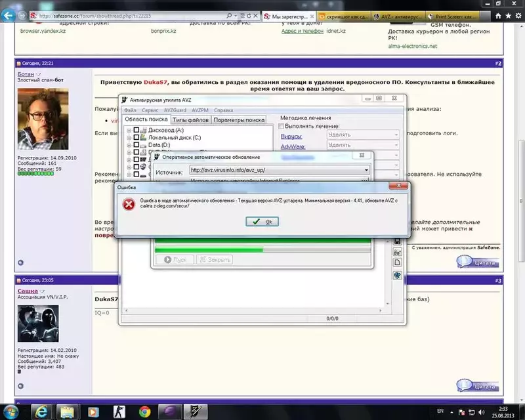Viewport: 525px width, 420px height.
Task: Close the Ошибка error dialog
Action: [398, 186]
